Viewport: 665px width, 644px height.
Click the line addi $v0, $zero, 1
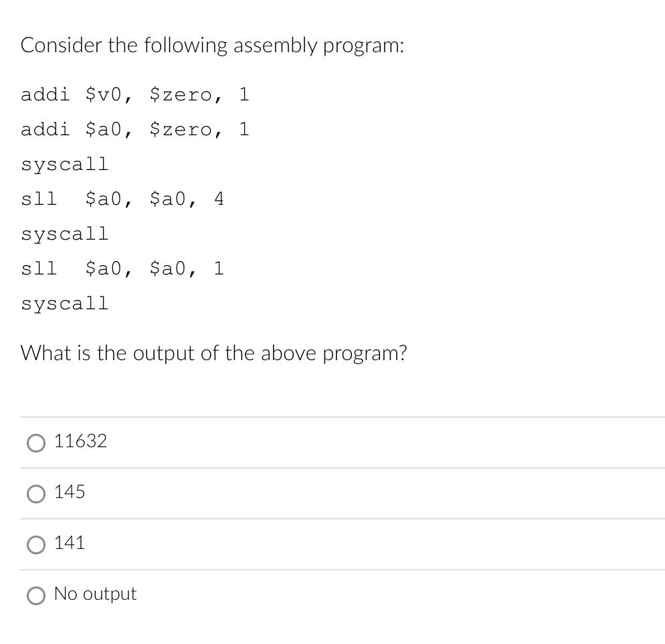tap(135, 94)
